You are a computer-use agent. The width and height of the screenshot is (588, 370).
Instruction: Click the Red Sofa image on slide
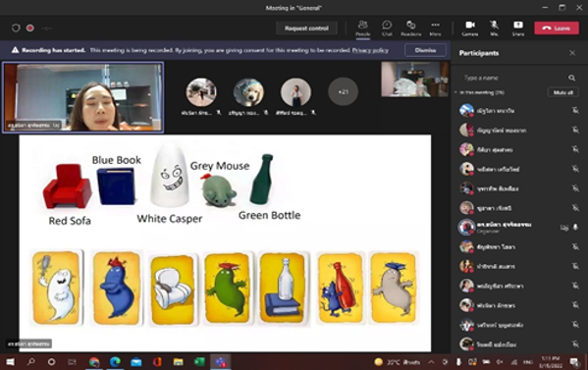pos(68,185)
